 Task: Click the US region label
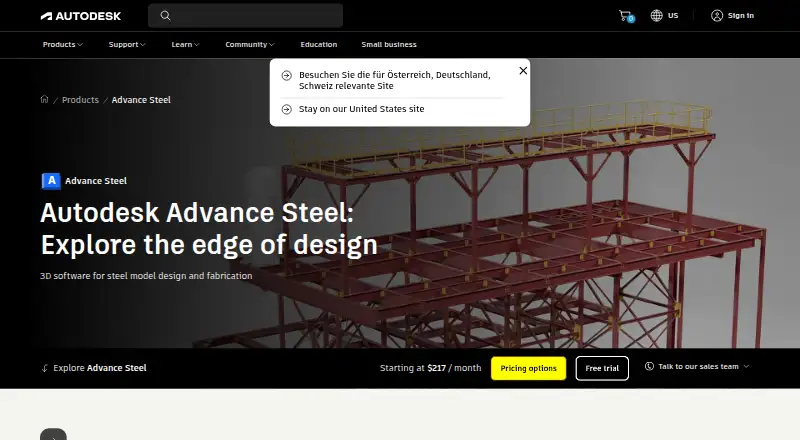tap(673, 15)
